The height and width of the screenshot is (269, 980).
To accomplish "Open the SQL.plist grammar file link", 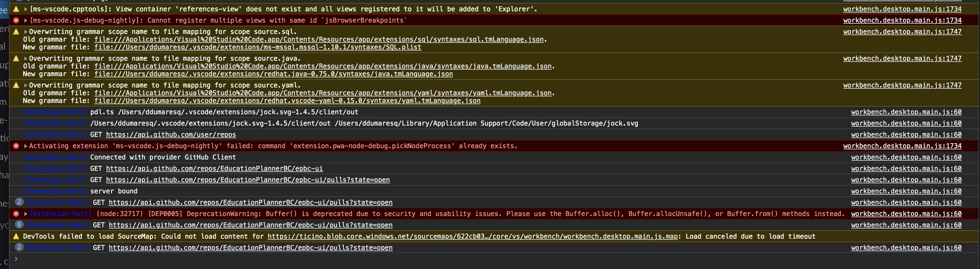I will (x=257, y=47).
